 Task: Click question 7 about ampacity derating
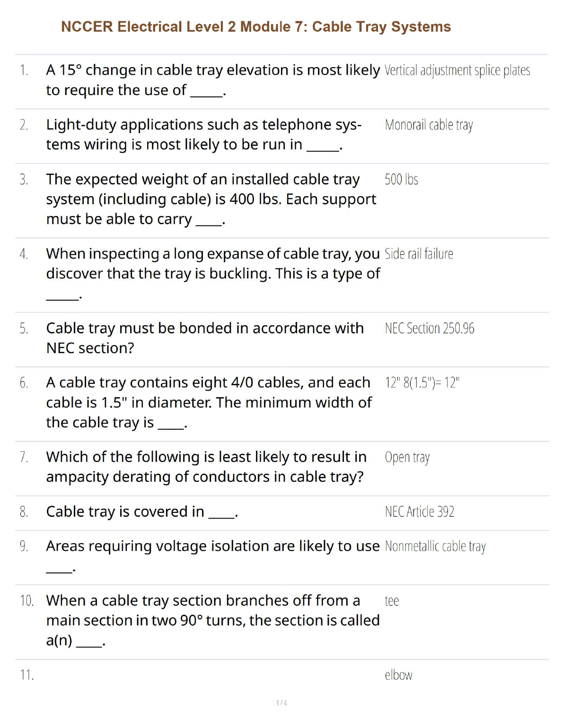(x=206, y=467)
